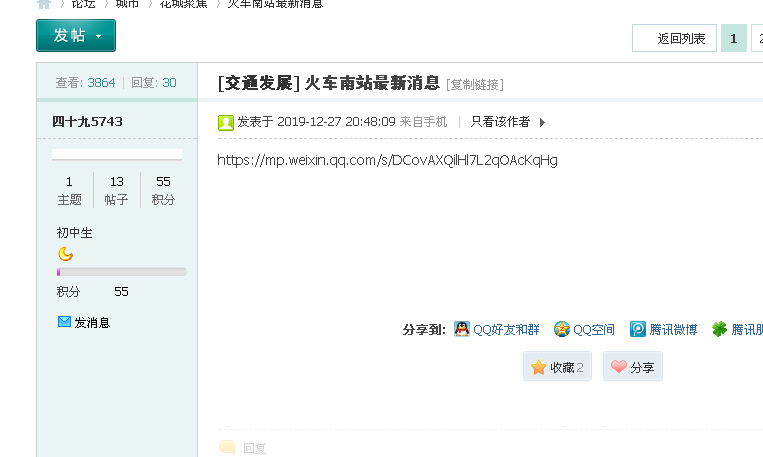
Task: Click the 腾讯微博 share icon
Action: (638, 329)
